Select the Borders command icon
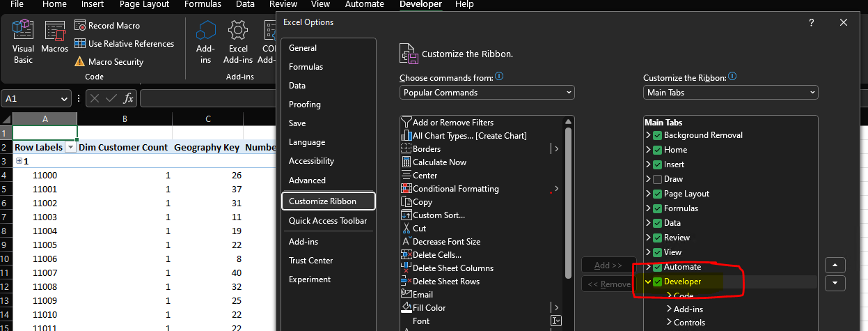The height and width of the screenshot is (331, 868). 407,148
